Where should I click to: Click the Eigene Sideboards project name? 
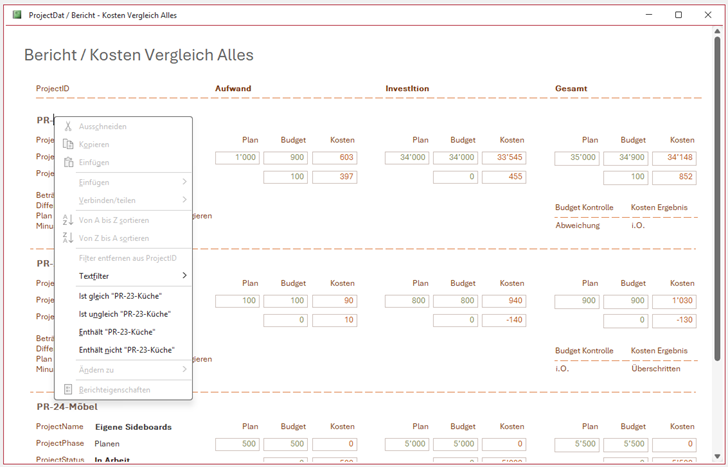(133, 427)
